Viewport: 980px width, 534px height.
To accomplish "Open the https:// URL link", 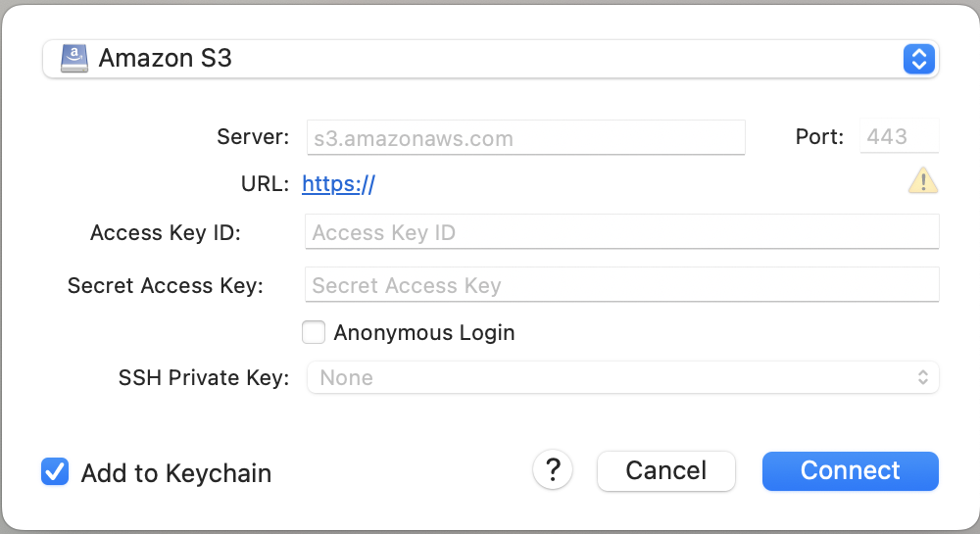I will tap(338, 183).
